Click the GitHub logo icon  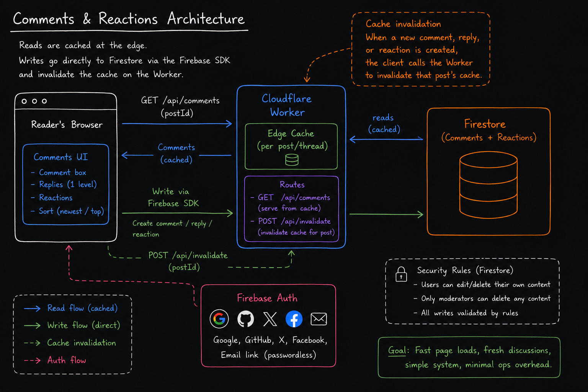coord(245,319)
